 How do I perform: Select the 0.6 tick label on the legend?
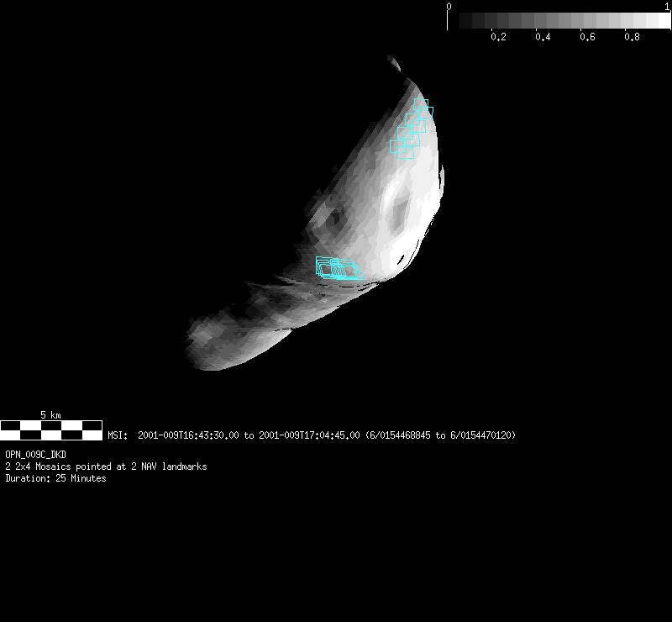click(587, 37)
